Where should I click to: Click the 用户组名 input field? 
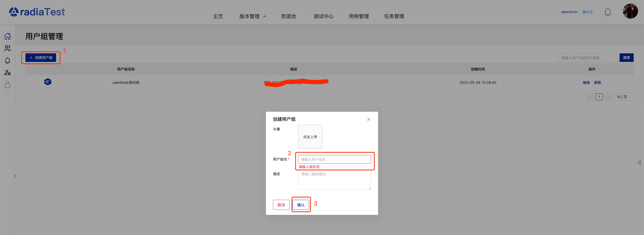pyautogui.click(x=334, y=159)
